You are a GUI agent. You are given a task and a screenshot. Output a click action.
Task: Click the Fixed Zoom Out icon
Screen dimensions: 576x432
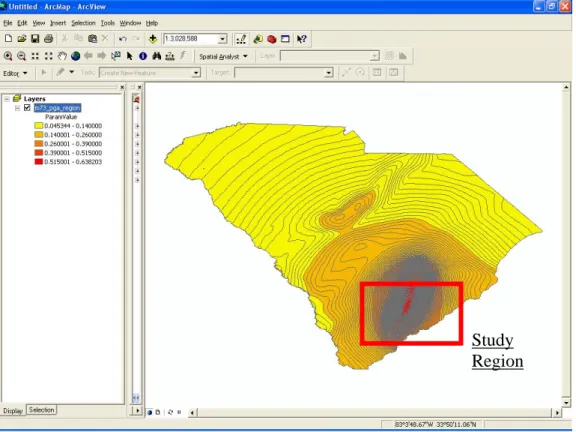48,56
